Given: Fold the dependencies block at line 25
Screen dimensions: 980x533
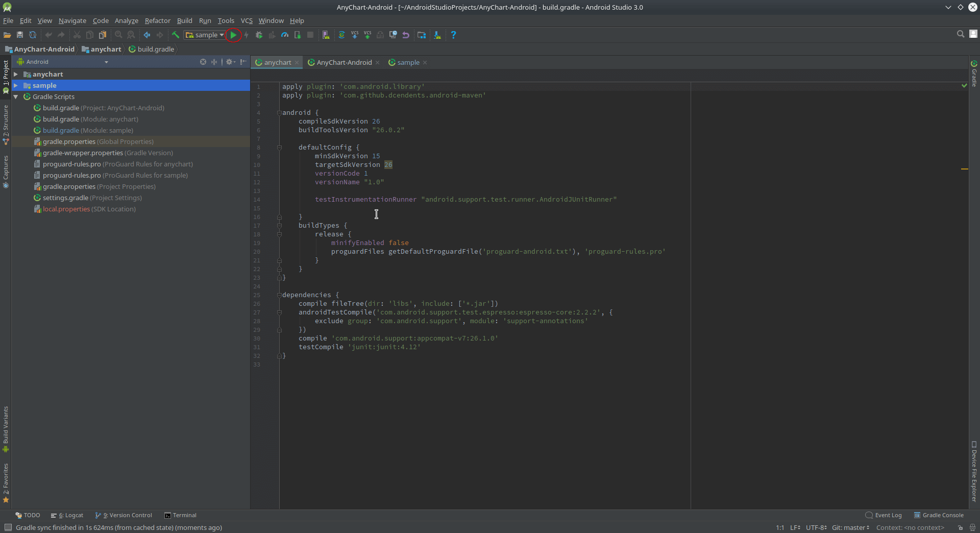Looking at the screenshot, I should pyautogui.click(x=279, y=295).
